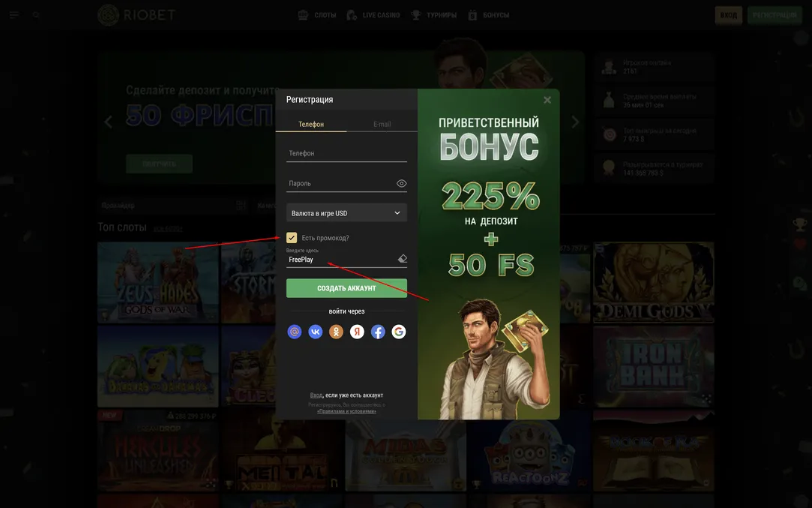
Task: Sign in with the Facebook icon
Action: (x=378, y=332)
